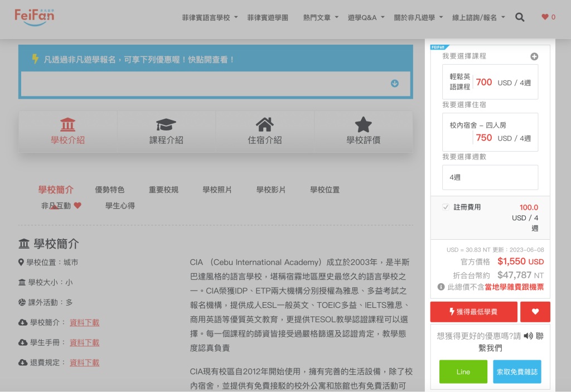Image resolution: width=571 pixels, height=392 pixels.
Task: Click the location pin icon by 學校位置
Action: point(21,262)
